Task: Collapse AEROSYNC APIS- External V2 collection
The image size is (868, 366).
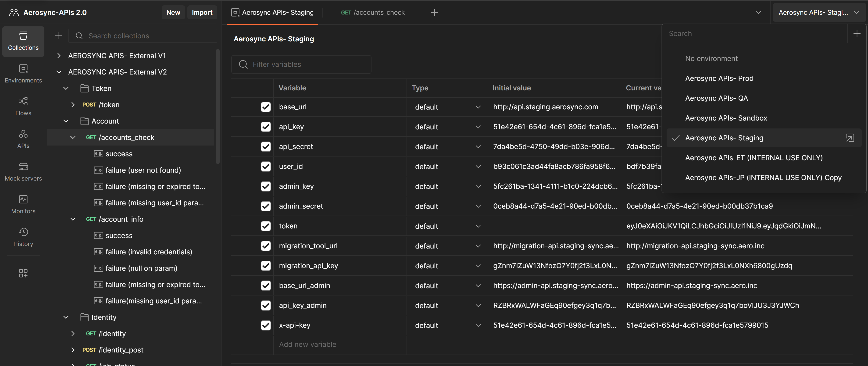Action: point(59,72)
